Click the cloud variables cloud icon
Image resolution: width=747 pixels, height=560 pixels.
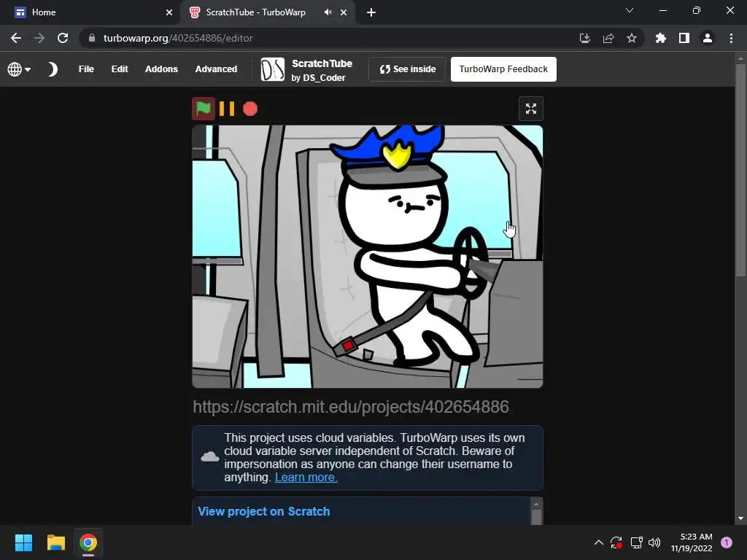pyautogui.click(x=209, y=457)
